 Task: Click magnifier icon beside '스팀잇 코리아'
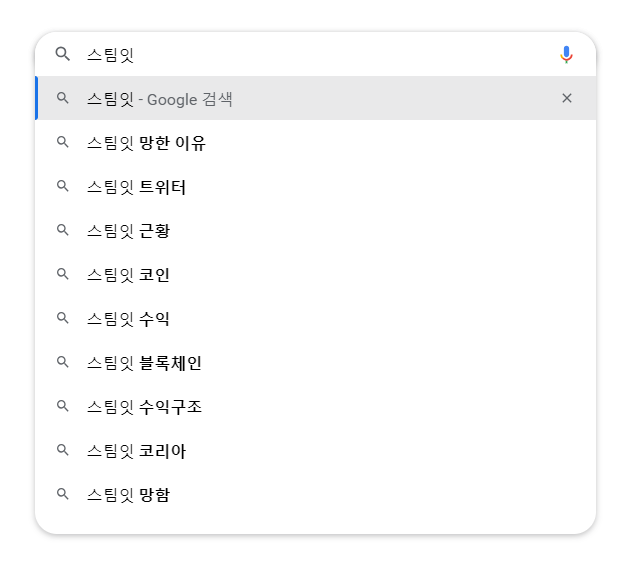pyautogui.click(x=63, y=451)
